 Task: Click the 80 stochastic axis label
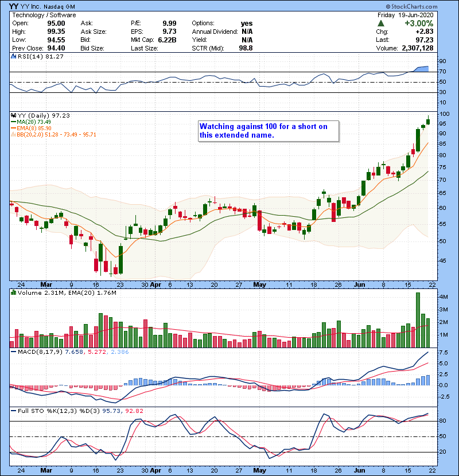click(x=443, y=421)
